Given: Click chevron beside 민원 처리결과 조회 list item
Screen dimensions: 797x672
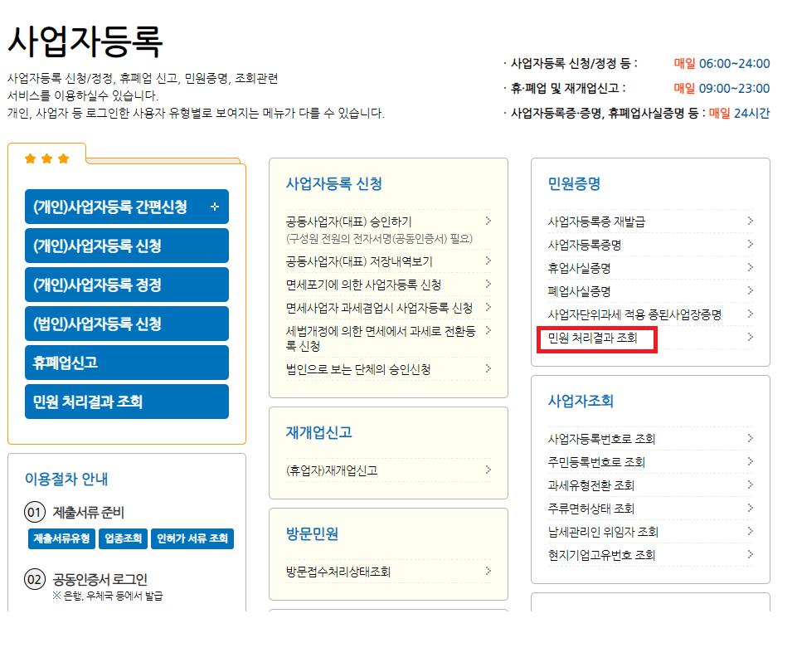Looking at the screenshot, I should point(751,337).
